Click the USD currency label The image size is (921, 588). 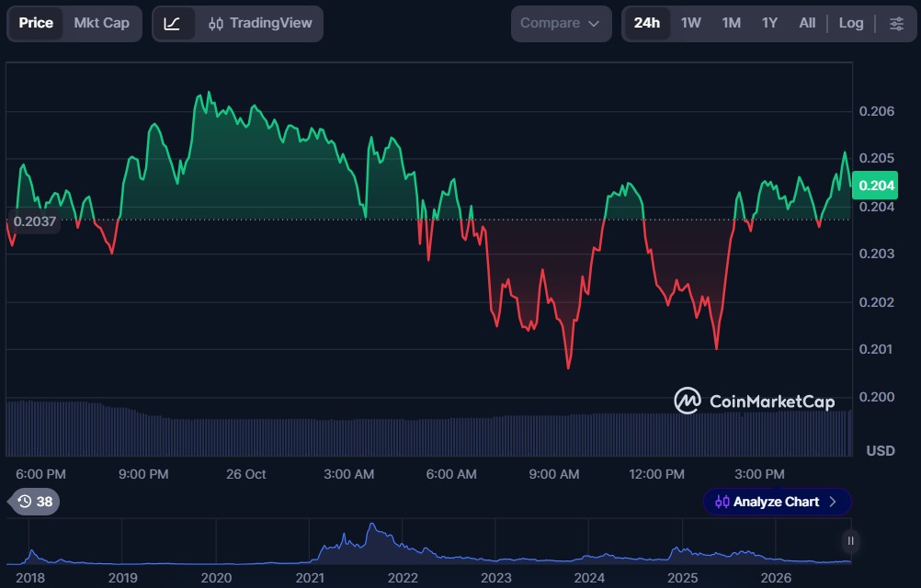(881, 451)
